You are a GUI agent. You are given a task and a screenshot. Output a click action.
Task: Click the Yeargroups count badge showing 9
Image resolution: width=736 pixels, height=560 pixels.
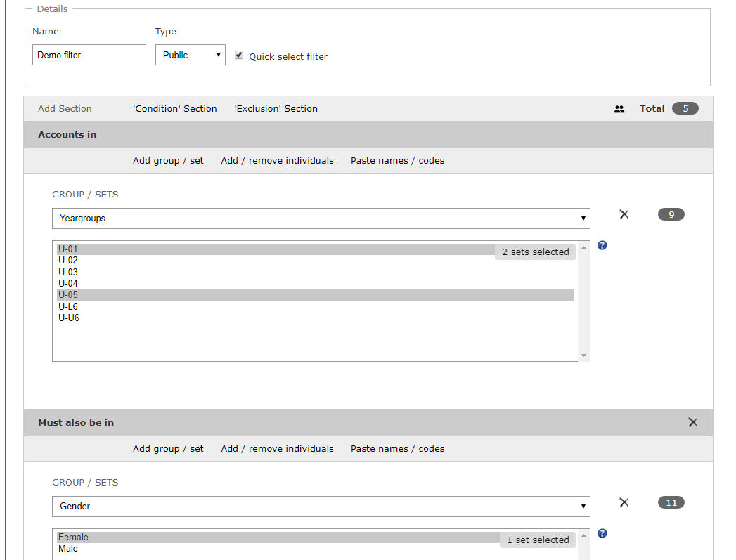[671, 214]
